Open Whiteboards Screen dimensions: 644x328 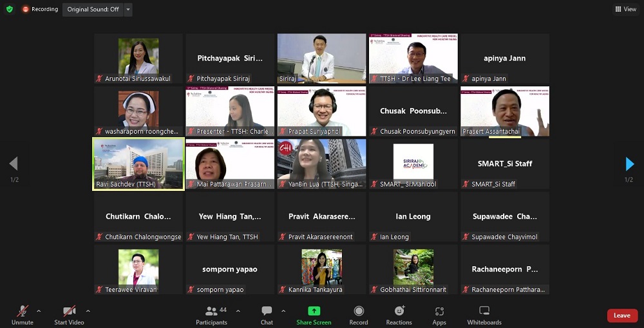coord(484,314)
